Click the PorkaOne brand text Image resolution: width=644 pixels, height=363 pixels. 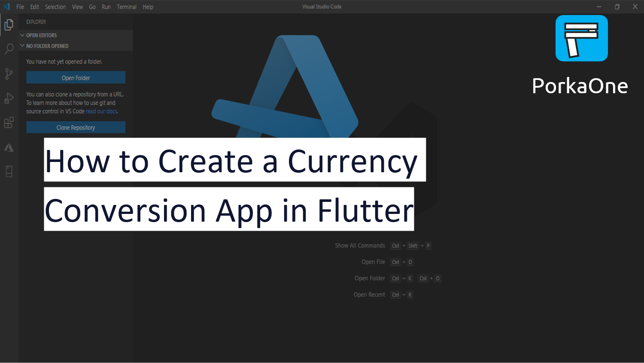pos(580,86)
